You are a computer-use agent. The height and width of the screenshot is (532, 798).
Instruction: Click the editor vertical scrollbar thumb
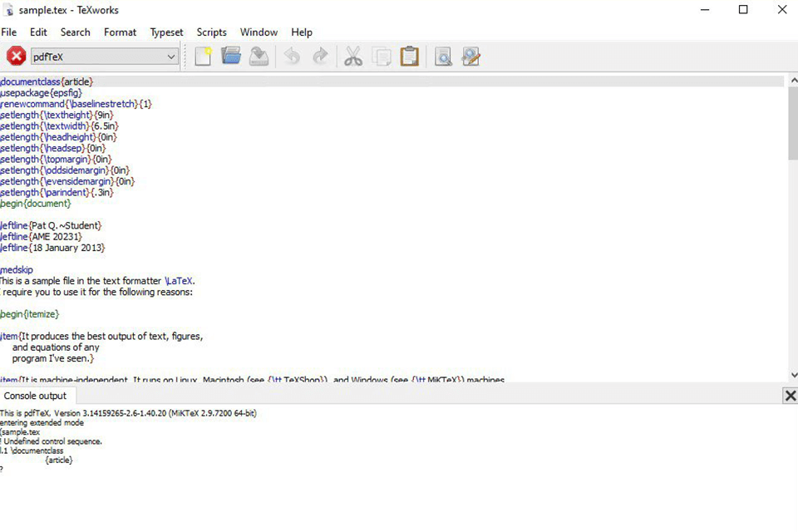(x=793, y=123)
